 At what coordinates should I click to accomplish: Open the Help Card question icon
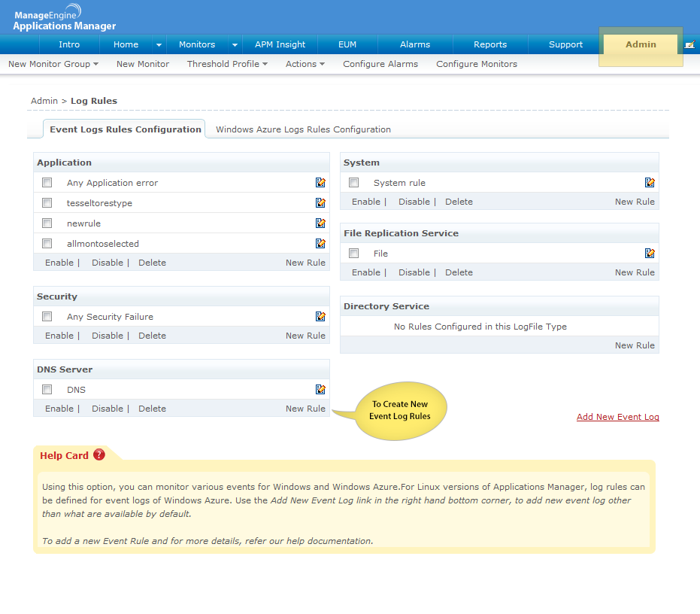click(x=99, y=455)
